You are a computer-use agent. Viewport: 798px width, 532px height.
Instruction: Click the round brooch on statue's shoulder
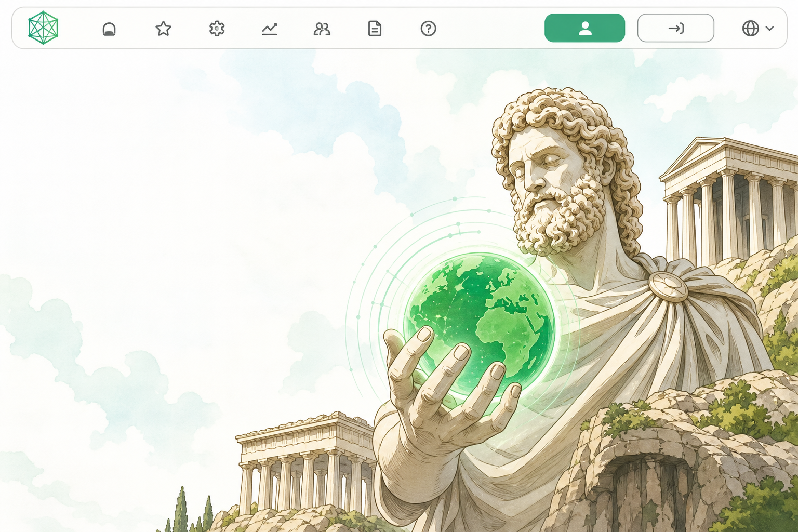click(668, 287)
